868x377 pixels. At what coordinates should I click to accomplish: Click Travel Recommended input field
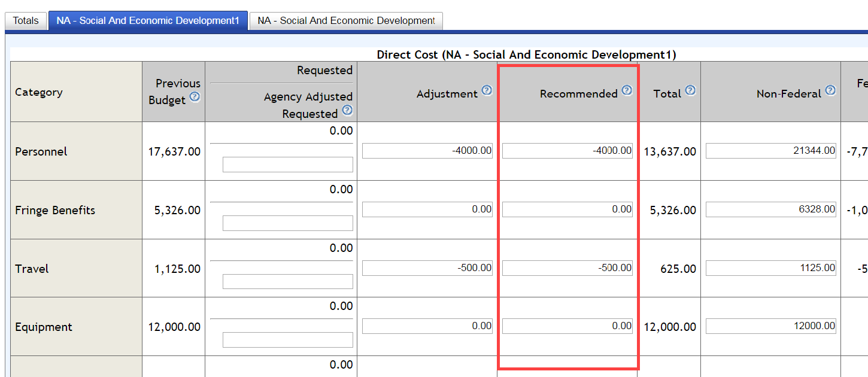click(x=567, y=268)
